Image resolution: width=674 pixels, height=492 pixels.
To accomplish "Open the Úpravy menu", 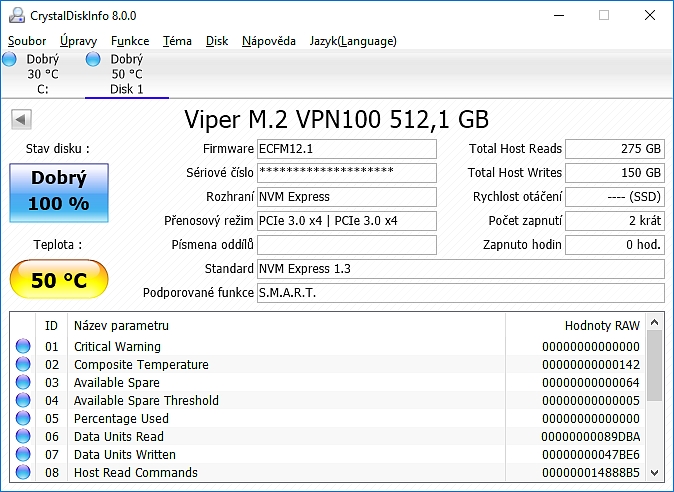I will coord(78,41).
